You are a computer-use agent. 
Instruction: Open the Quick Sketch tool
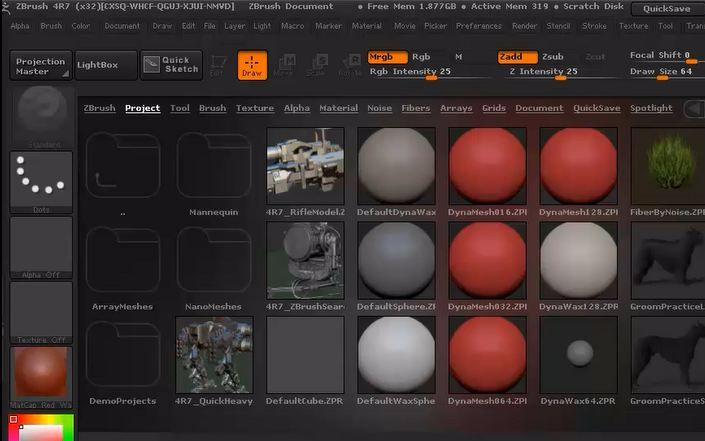click(x=171, y=65)
